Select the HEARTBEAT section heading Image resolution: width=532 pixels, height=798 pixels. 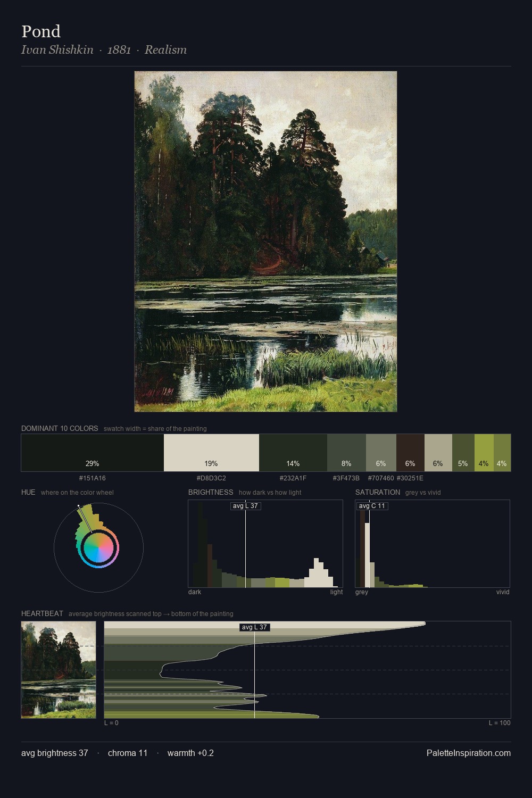click(x=42, y=613)
